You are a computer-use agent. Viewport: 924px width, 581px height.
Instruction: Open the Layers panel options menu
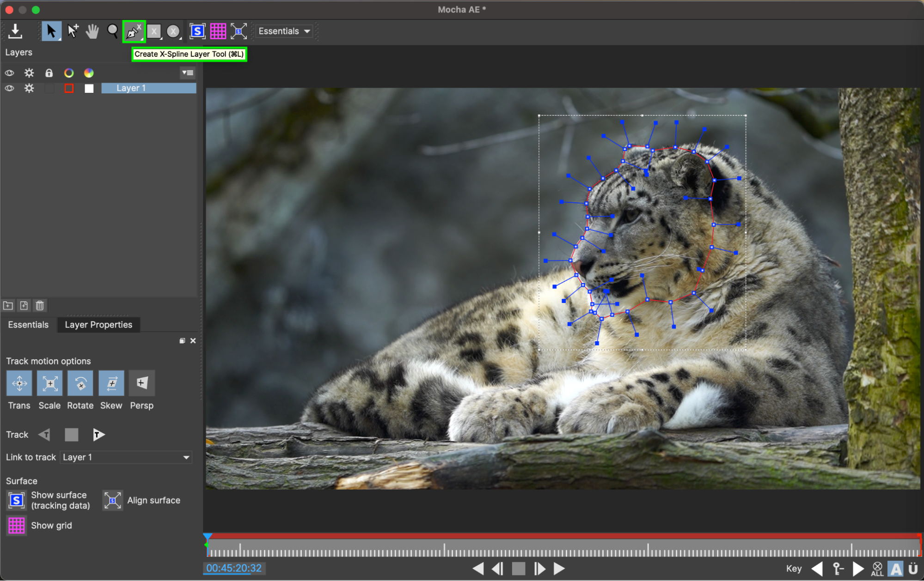point(188,73)
